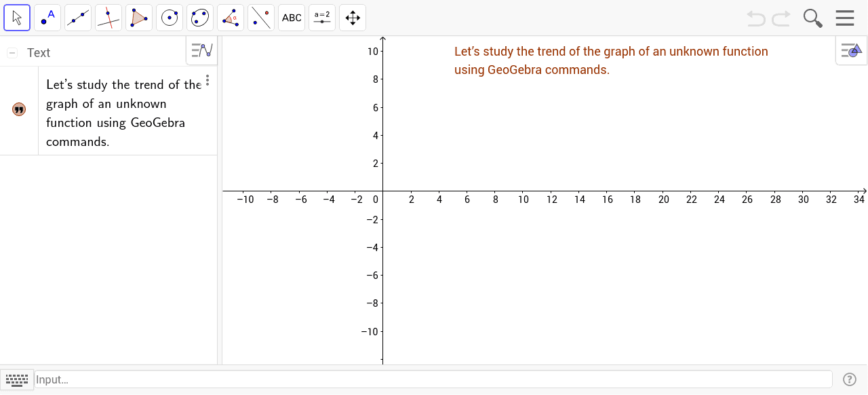Open the three-dot menu for the text item
Image resolution: width=868 pixels, height=395 pixels.
[x=208, y=80]
